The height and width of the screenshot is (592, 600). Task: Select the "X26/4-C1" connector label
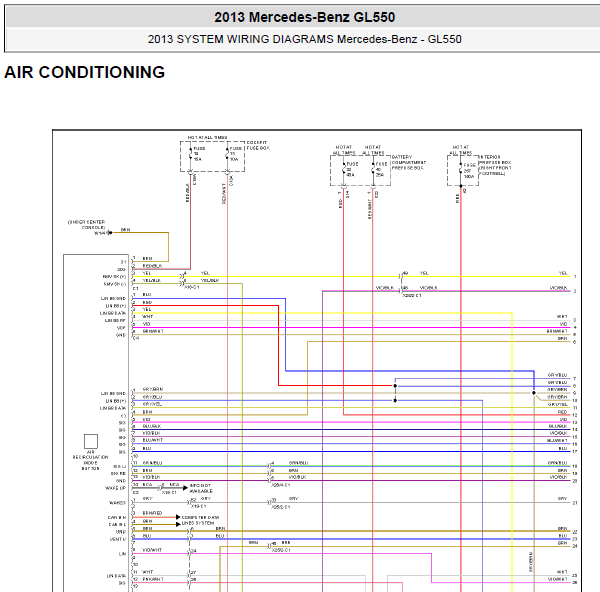[x=281, y=484]
